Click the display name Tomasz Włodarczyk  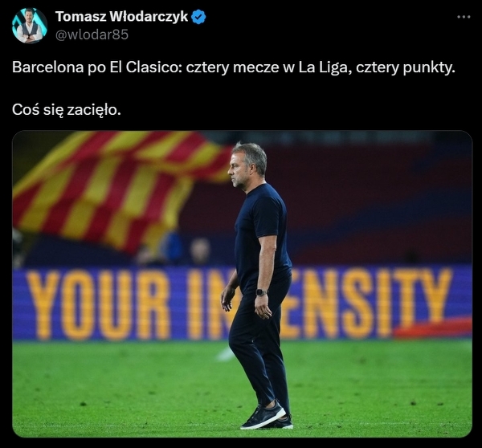(121, 17)
